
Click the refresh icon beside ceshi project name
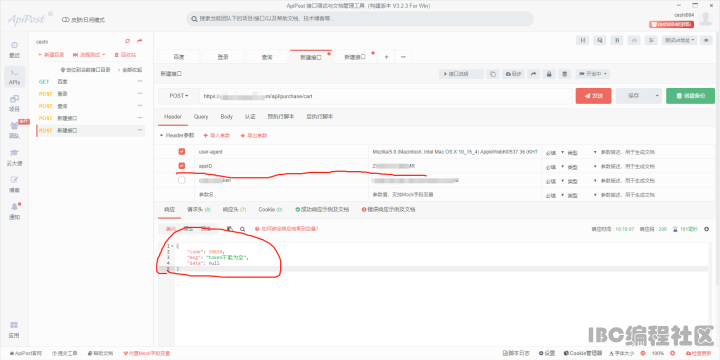[128, 41]
